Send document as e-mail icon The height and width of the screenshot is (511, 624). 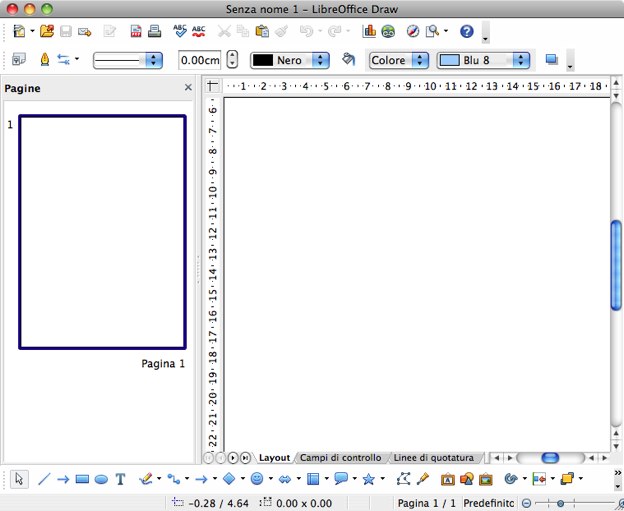(84, 31)
